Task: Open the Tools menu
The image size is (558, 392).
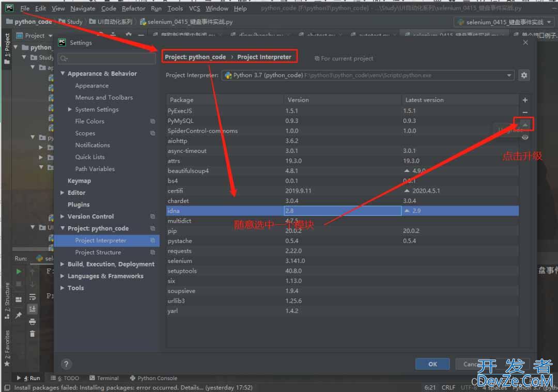Action: (x=175, y=9)
